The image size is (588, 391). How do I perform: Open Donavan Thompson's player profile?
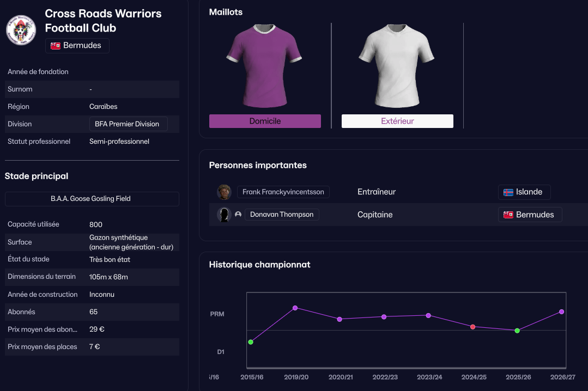(281, 215)
